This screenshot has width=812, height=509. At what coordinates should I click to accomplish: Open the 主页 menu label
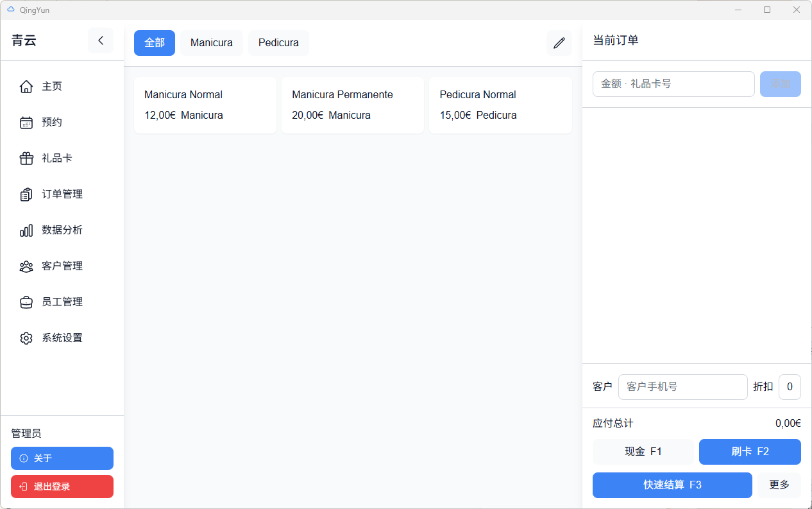click(52, 86)
